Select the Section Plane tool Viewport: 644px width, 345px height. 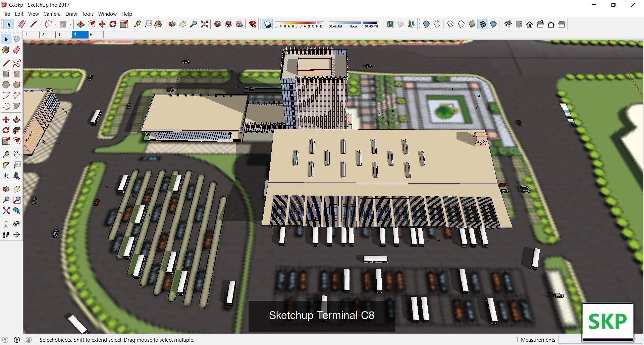pos(17,235)
